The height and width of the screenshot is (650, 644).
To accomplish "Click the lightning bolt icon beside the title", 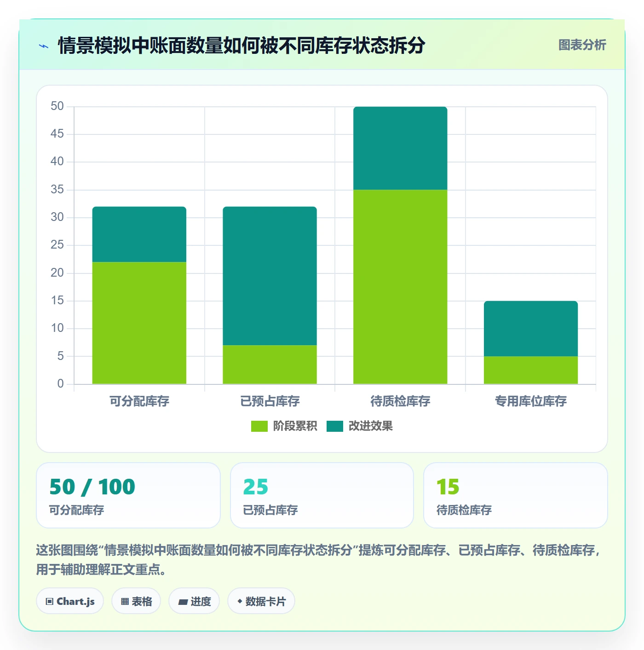I will pos(44,46).
